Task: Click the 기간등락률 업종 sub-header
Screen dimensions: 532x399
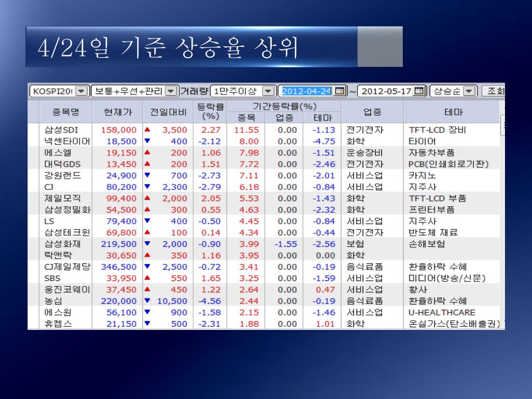Action: (284, 117)
